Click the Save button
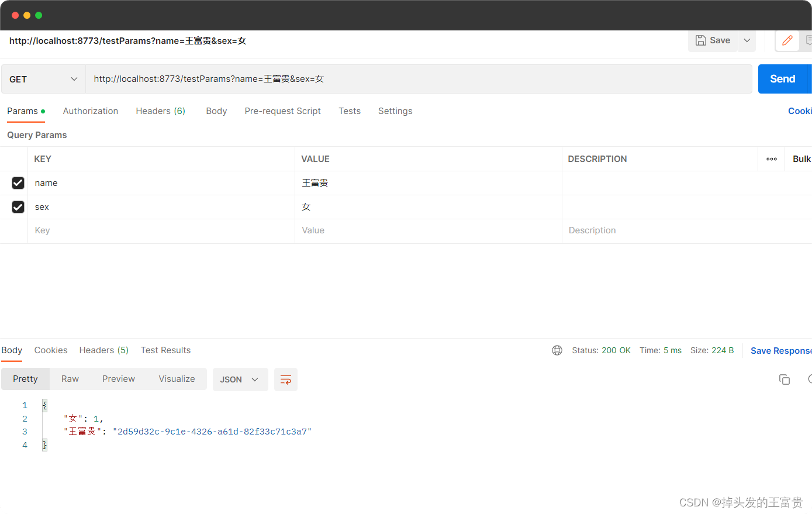The width and height of the screenshot is (812, 514). pos(713,40)
